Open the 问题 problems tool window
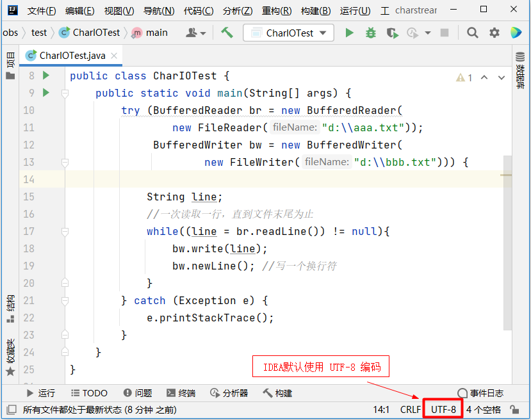This screenshot has width=531, height=420. [x=138, y=393]
